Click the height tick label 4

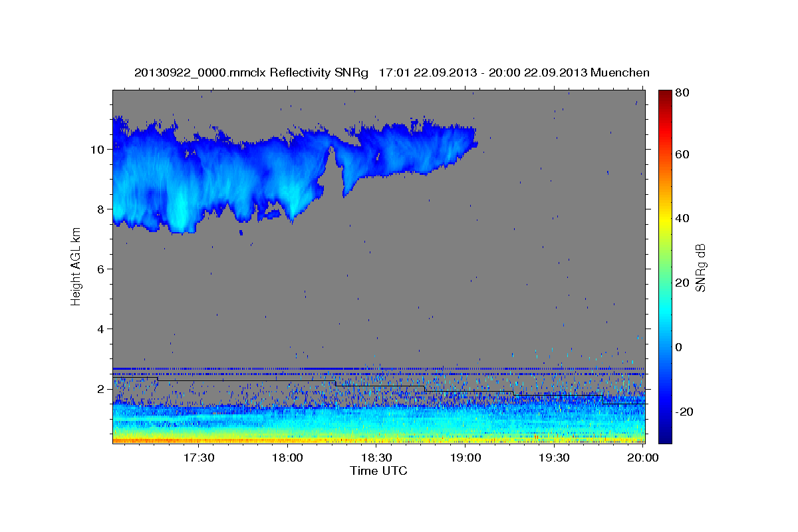(102, 329)
